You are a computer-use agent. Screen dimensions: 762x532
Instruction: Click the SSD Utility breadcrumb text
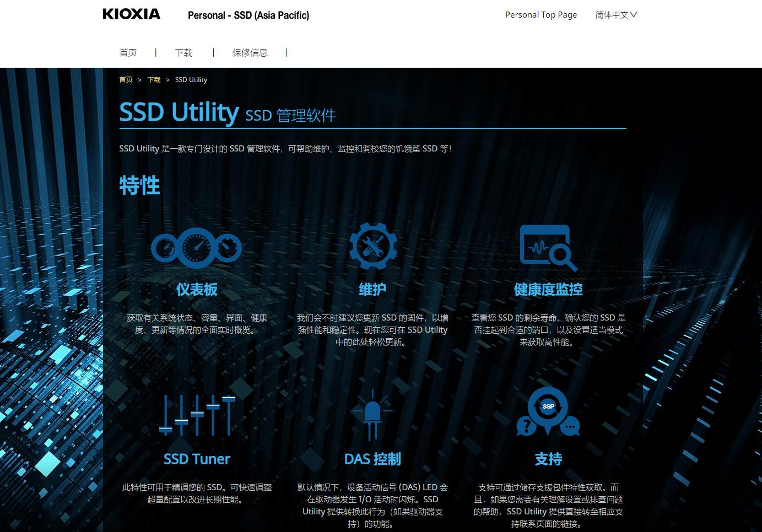pos(191,80)
